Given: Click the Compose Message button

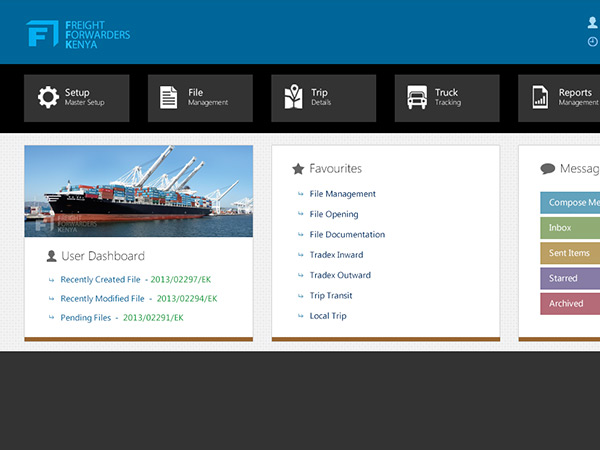Looking at the screenshot, I should pos(571,203).
